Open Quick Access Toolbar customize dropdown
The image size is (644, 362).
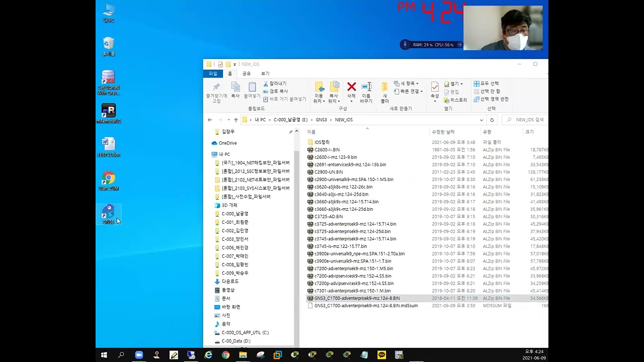(x=235, y=64)
